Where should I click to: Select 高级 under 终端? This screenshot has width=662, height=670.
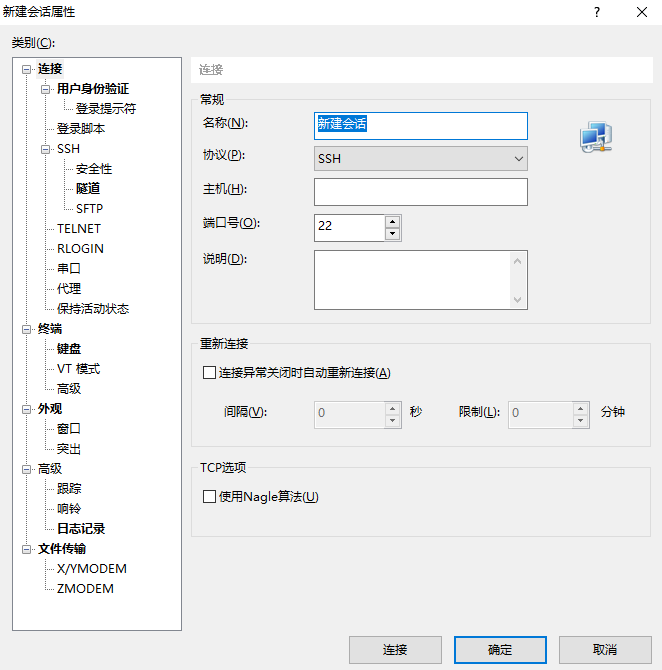(x=69, y=388)
